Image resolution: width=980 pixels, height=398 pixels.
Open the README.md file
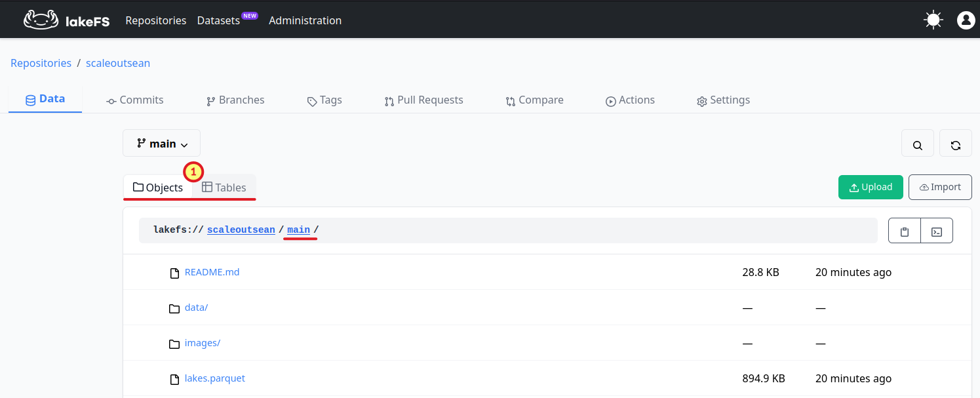212,272
